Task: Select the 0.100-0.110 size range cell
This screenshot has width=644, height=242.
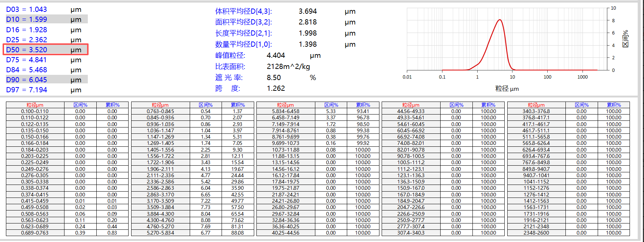Action: [x=35, y=111]
